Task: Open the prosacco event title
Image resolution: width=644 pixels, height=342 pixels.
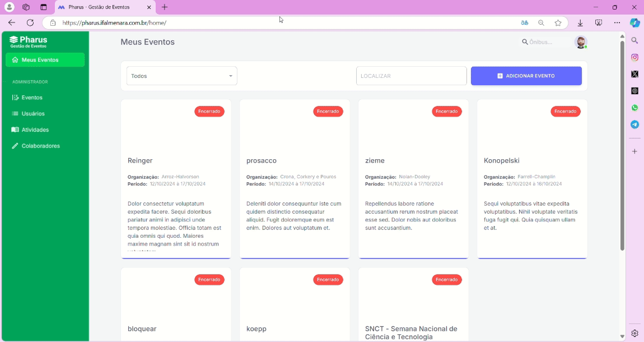Action: pyautogui.click(x=261, y=161)
